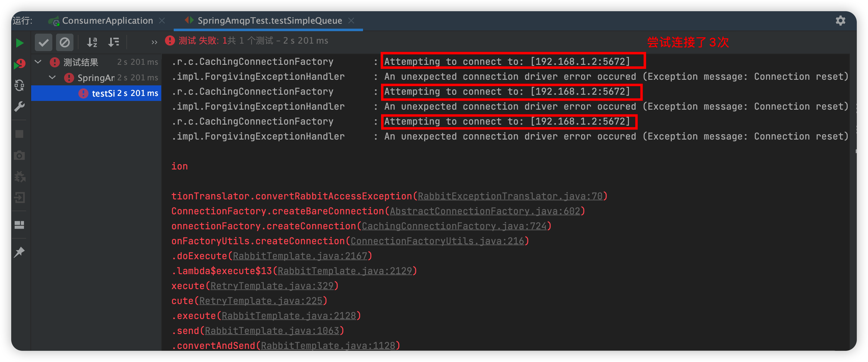The height and width of the screenshot is (362, 868).
Task: Select SpringAmqpTest class row
Action: coord(97,78)
